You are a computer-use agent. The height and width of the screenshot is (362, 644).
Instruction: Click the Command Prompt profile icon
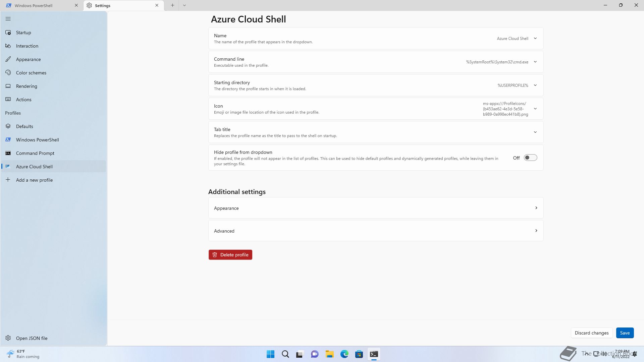click(8, 153)
